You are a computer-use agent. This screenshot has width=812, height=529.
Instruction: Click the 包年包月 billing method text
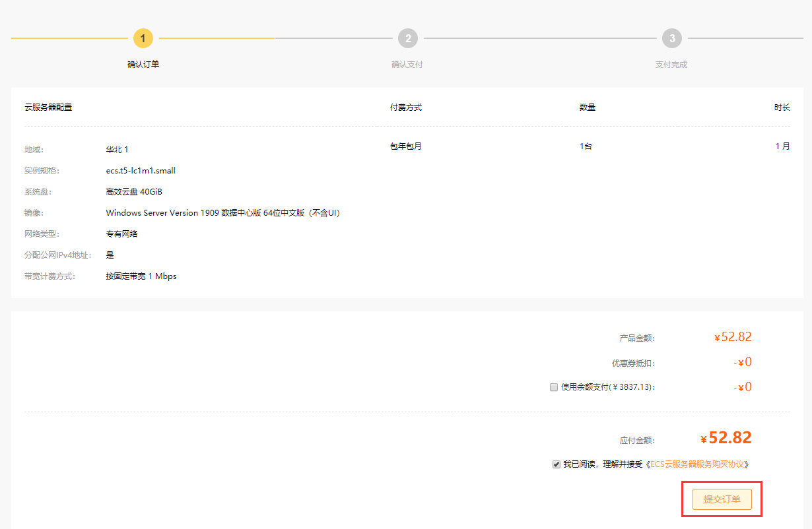coord(406,146)
